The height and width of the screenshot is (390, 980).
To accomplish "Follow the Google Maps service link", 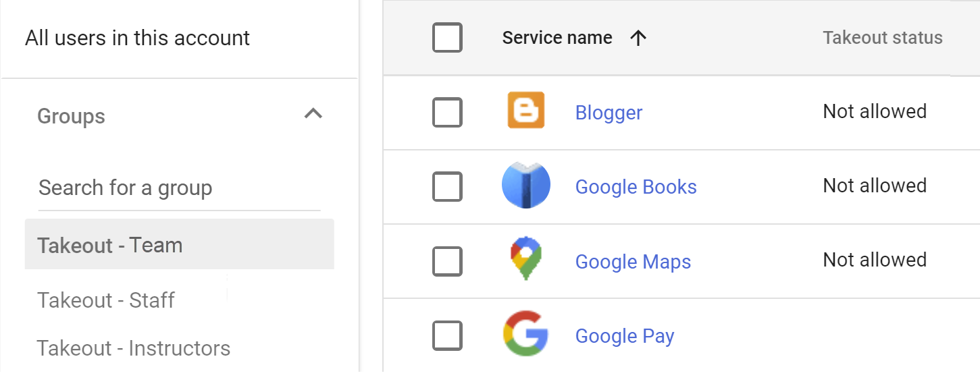I will (633, 262).
